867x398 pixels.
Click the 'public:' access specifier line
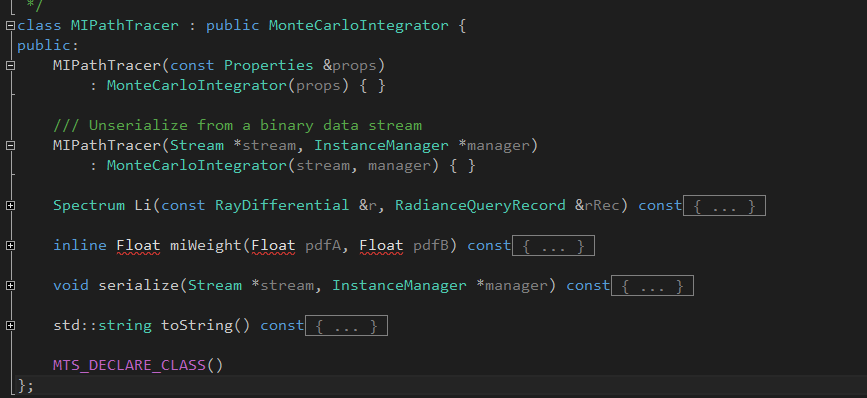[x=48, y=45]
